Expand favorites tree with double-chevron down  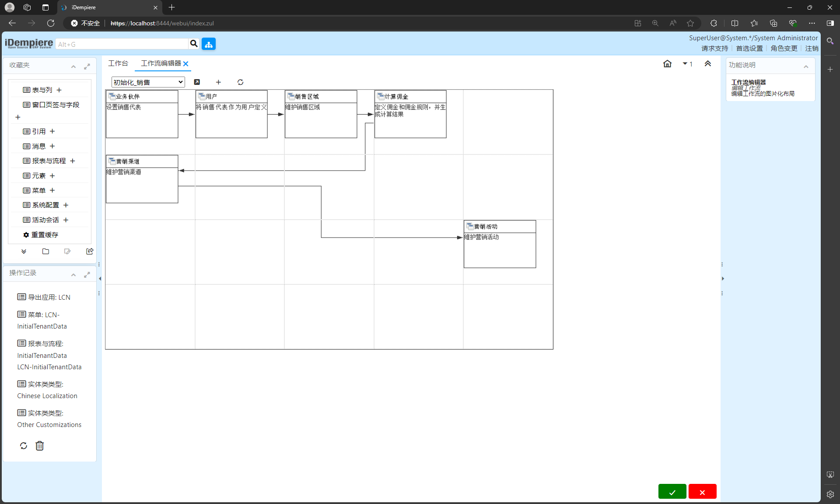[24, 252]
